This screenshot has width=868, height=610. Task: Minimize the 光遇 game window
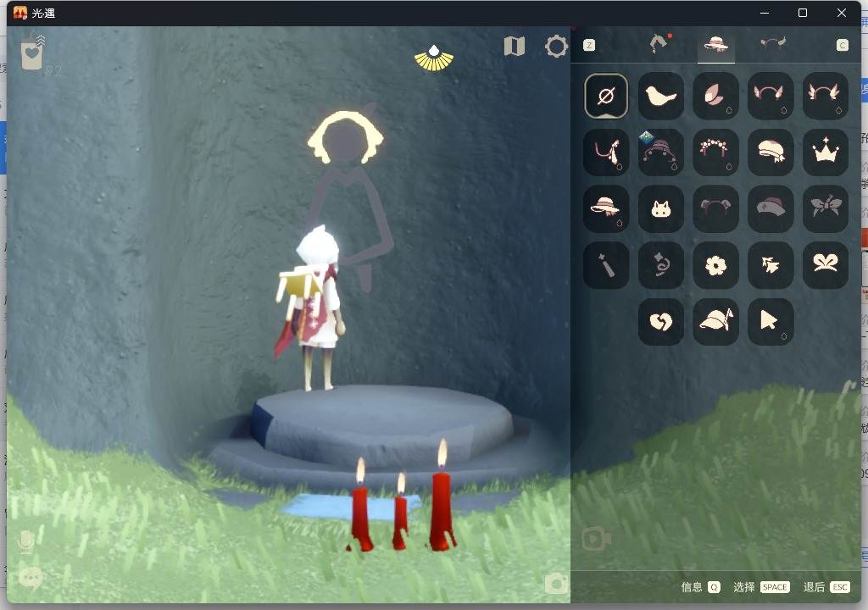(x=765, y=13)
